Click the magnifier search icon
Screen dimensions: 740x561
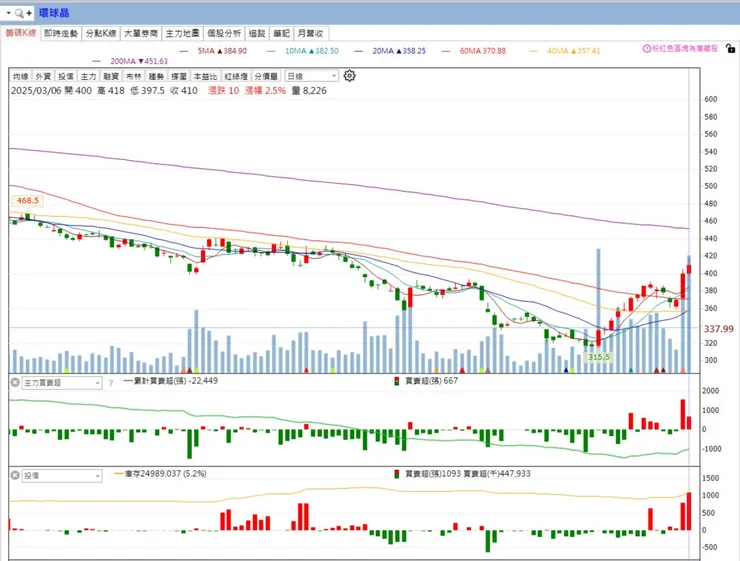tap(19, 13)
